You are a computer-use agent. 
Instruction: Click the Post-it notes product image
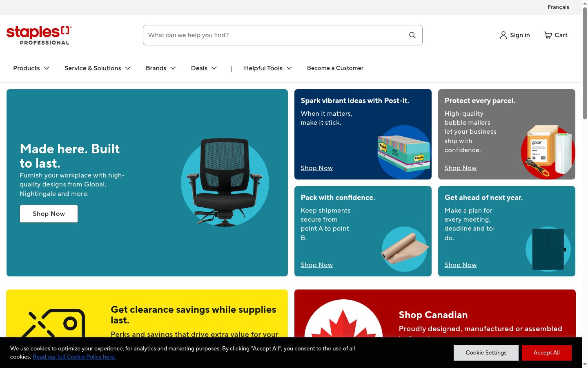pyautogui.click(x=403, y=153)
